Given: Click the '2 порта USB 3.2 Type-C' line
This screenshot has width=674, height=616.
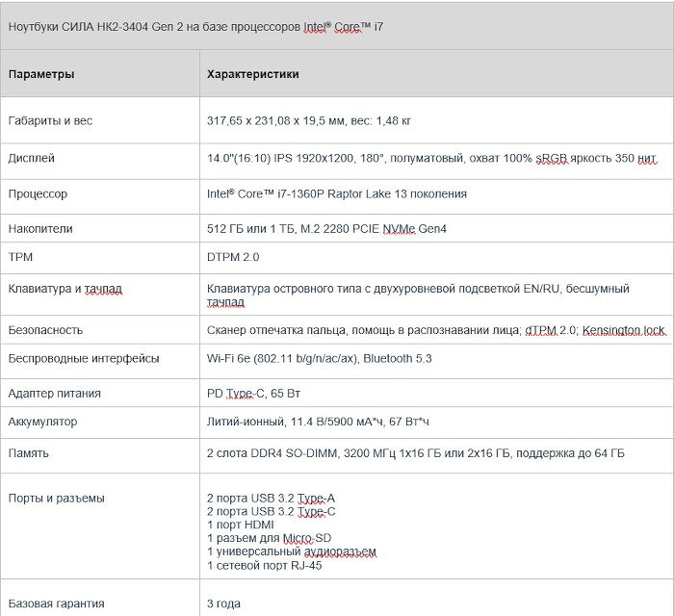Looking at the screenshot, I should (271, 512).
